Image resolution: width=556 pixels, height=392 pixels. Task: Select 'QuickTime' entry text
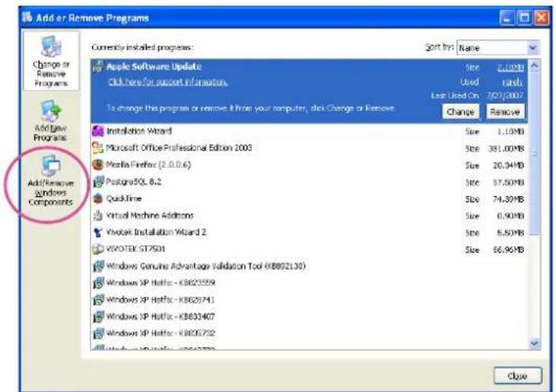tap(124, 198)
